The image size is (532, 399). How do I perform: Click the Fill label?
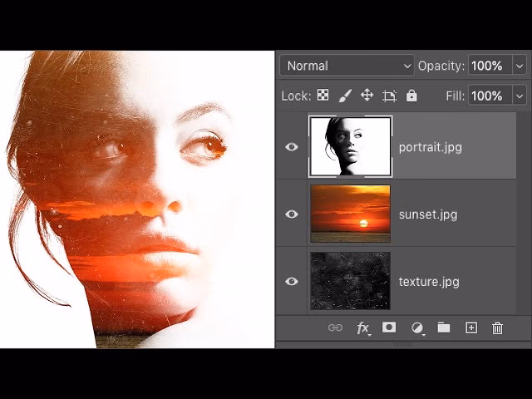[x=455, y=96]
